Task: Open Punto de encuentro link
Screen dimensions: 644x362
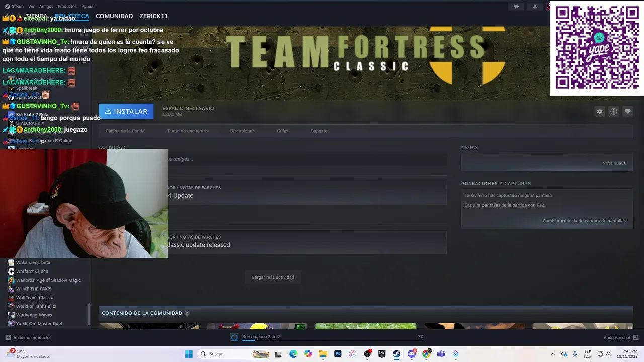Action: click(187, 131)
